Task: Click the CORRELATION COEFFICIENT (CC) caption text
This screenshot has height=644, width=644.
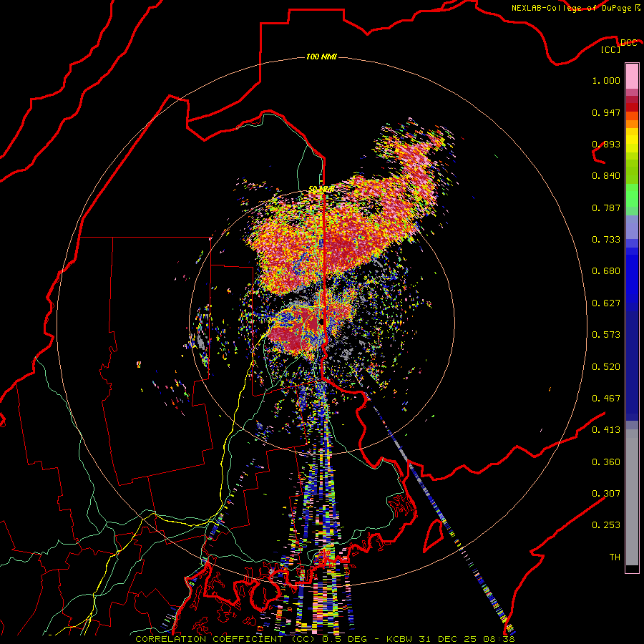Action: (225, 639)
